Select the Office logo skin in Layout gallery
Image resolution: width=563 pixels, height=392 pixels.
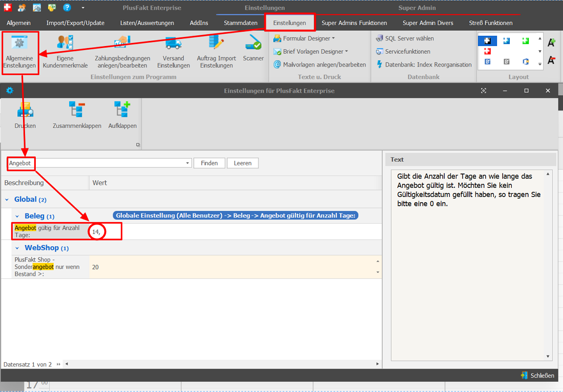pos(526,61)
